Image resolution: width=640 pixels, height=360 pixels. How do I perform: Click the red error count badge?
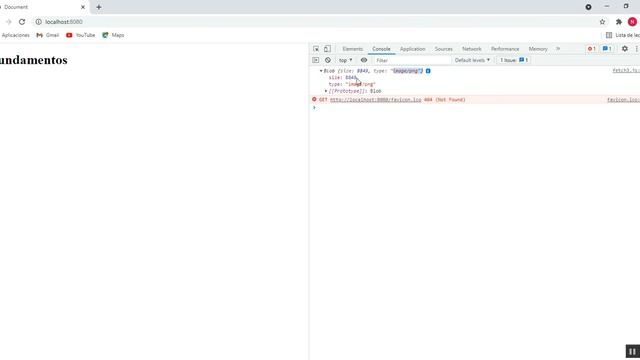[x=591, y=49]
